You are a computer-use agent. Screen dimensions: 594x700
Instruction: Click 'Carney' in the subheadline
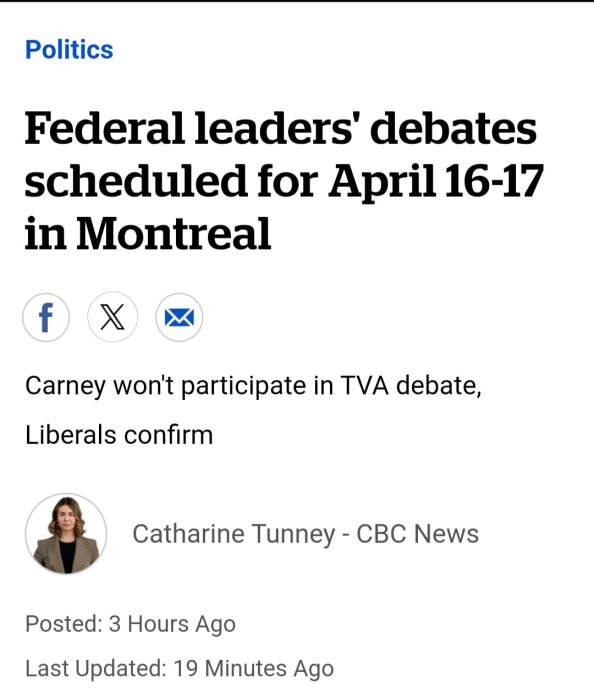[x=65, y=386]
